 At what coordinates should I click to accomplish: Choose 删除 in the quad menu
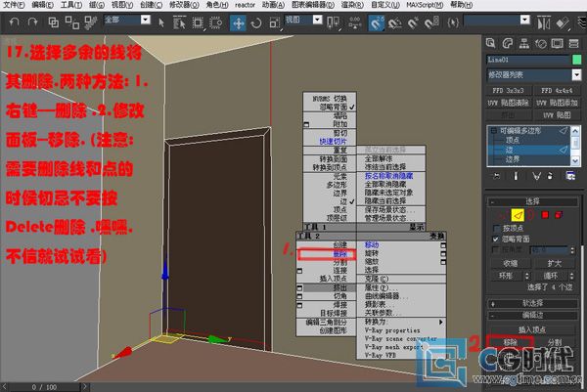click(x=339, y=254)
